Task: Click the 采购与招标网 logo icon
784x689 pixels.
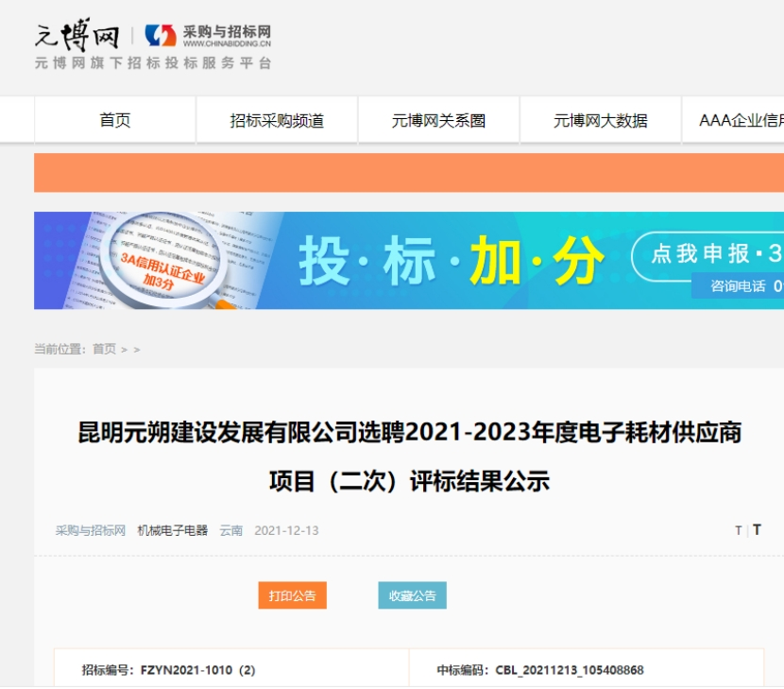Action: tap(161, 36)
